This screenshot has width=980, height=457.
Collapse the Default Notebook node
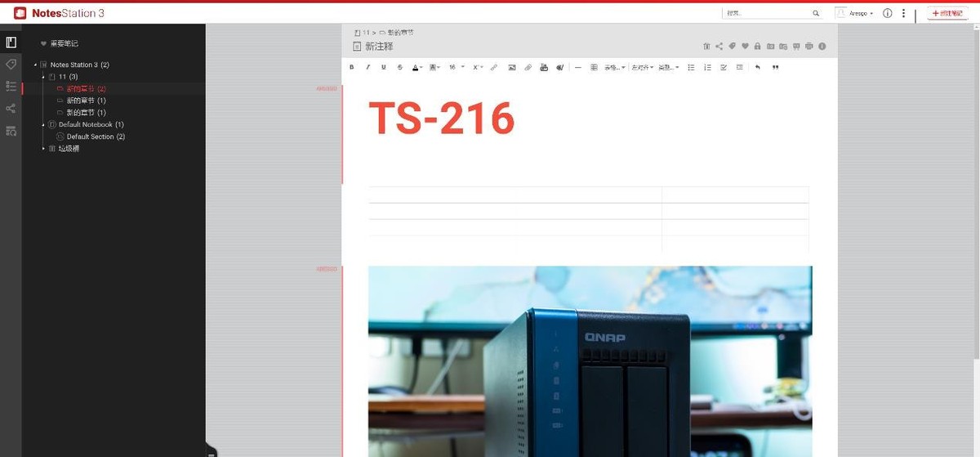(44, 124)
